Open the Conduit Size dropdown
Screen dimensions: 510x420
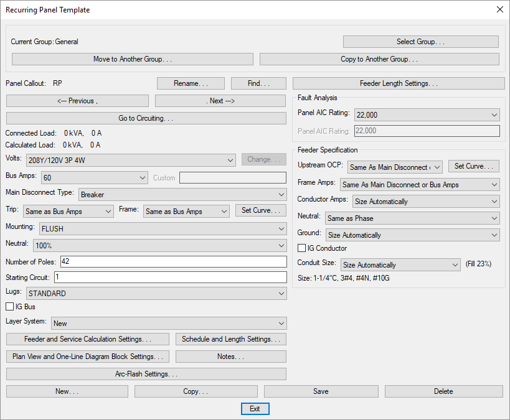400,265
